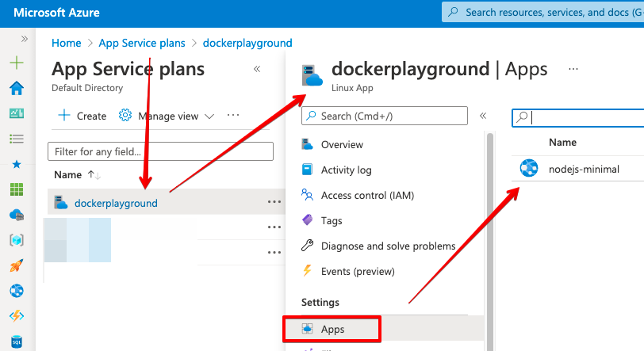Open Create a resource plus icon in sidebar

(16, 63)
